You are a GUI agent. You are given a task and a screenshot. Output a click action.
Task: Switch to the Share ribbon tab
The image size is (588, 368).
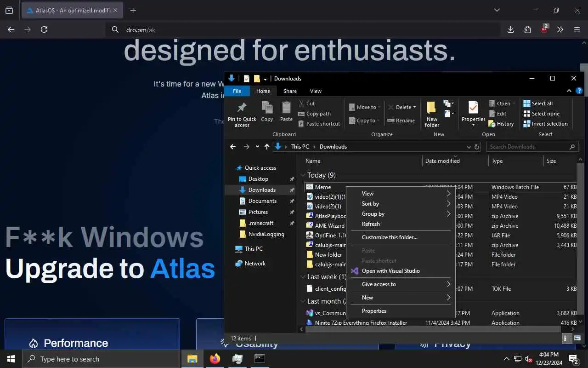click(290, 91)
